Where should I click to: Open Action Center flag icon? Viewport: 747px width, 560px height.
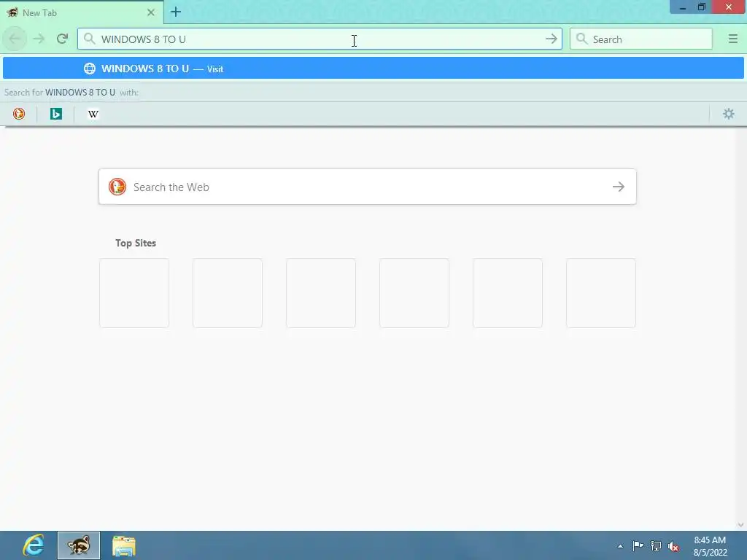tap(638, 545)
